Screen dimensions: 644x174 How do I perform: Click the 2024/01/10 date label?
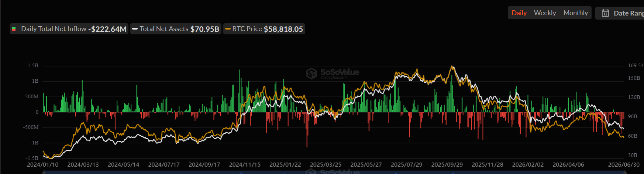coord(43,164)
